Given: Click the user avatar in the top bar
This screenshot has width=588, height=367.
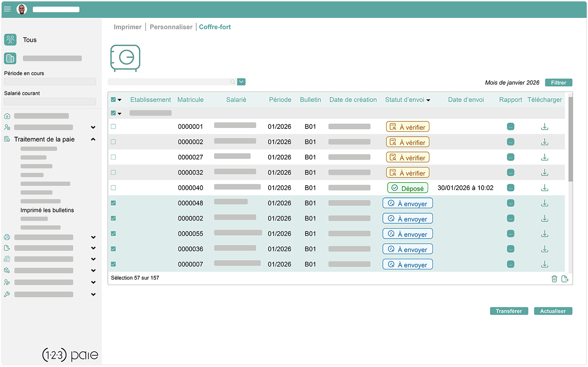Looking at the screenshot, I should (22, 9).
